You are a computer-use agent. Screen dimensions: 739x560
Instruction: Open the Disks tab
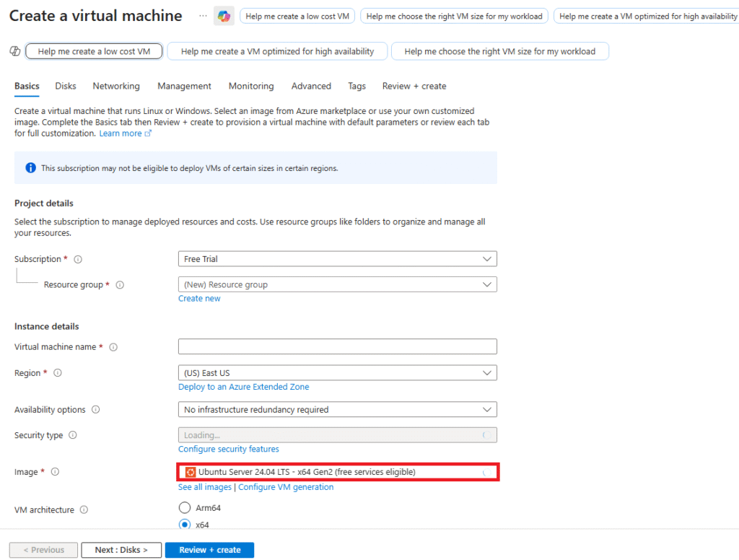tap(66, 86)
